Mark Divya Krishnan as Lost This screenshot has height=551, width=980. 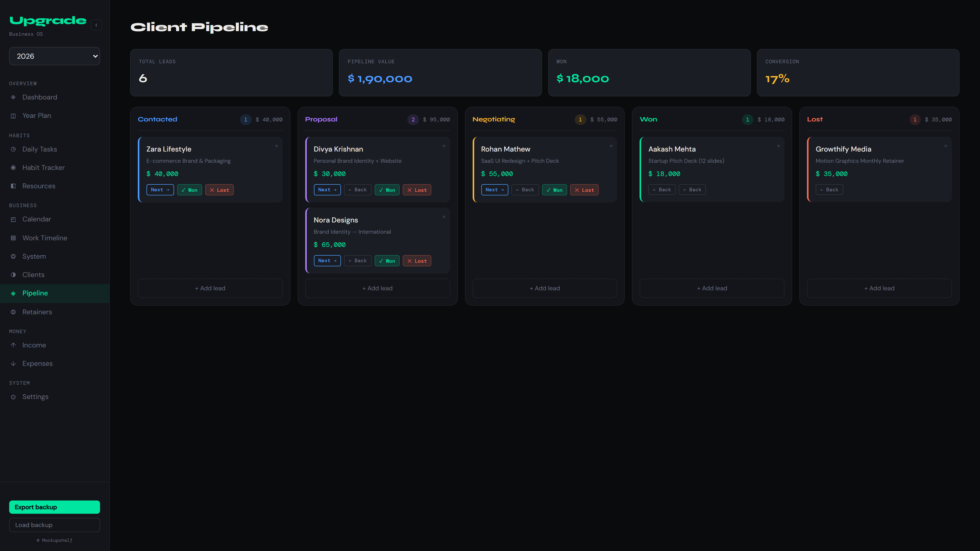(417, 190)
